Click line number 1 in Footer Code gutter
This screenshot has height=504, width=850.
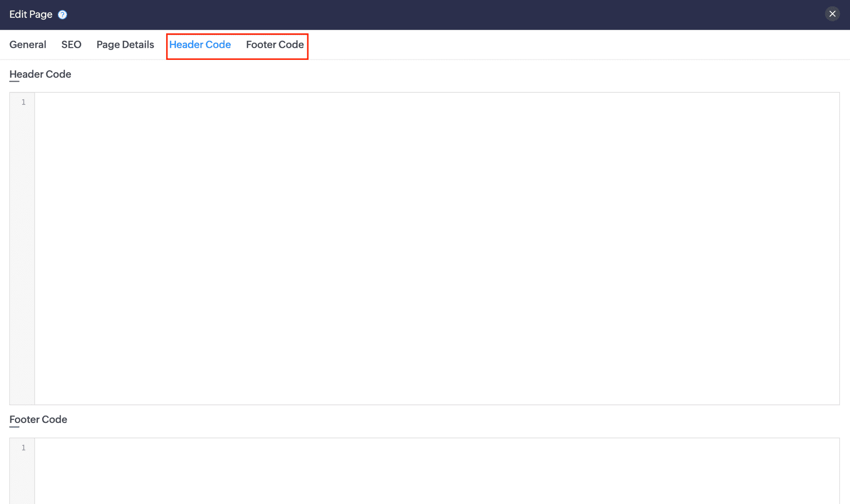pos(23,448)
